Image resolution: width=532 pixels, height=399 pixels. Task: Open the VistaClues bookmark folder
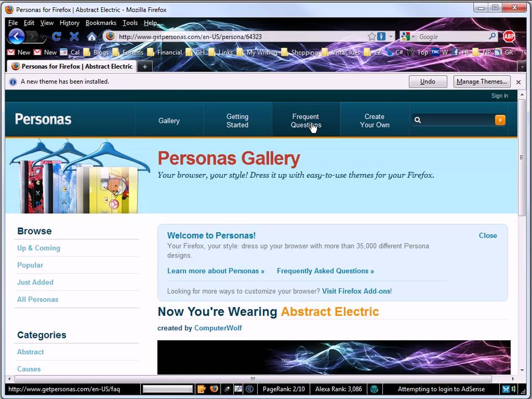click(x=341, y=52)
